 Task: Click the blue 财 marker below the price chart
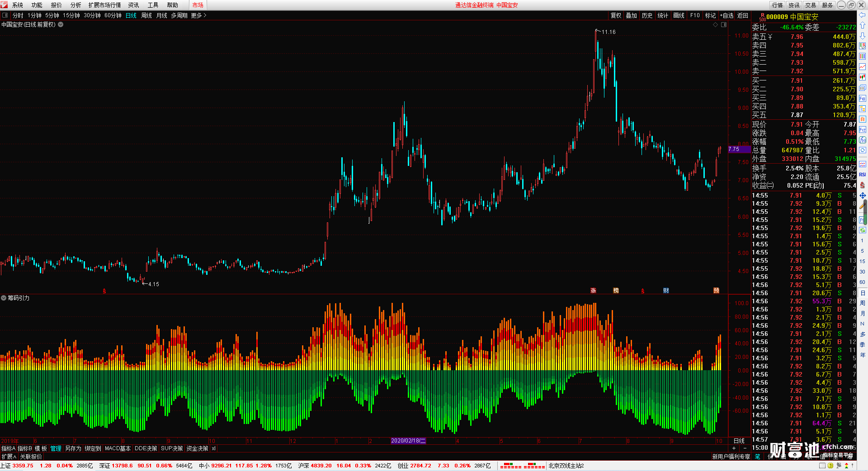coord(666,291)
